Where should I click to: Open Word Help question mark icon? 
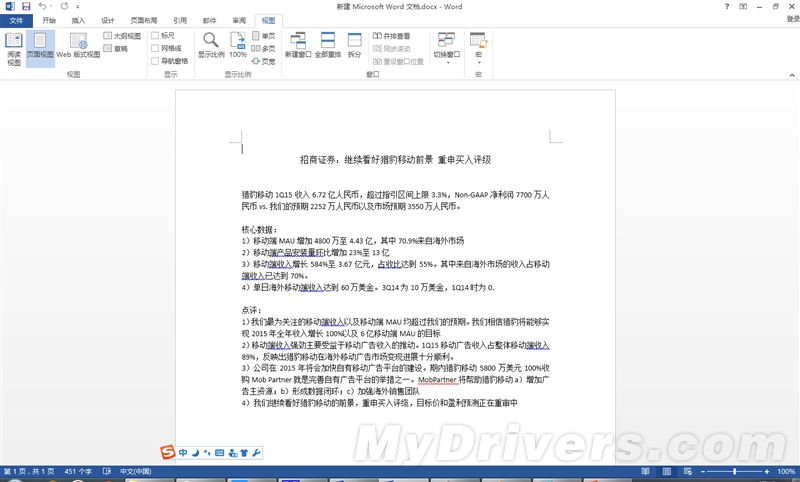[x=727, y=7]
